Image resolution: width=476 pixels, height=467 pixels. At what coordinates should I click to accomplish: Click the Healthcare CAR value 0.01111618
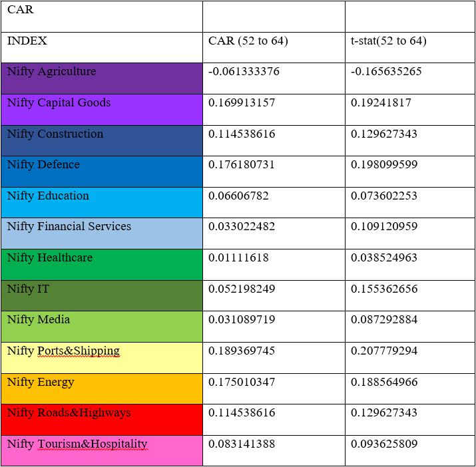pos(239,258)
